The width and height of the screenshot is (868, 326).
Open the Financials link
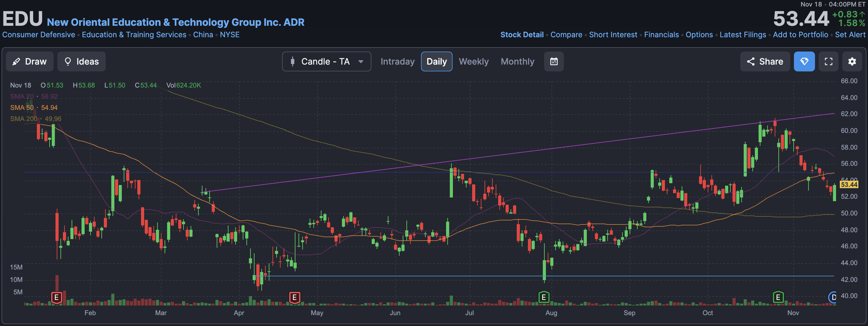click(661, 35)
